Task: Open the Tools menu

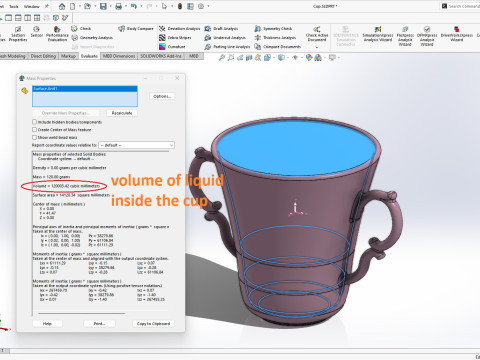Action: point(14,6)
